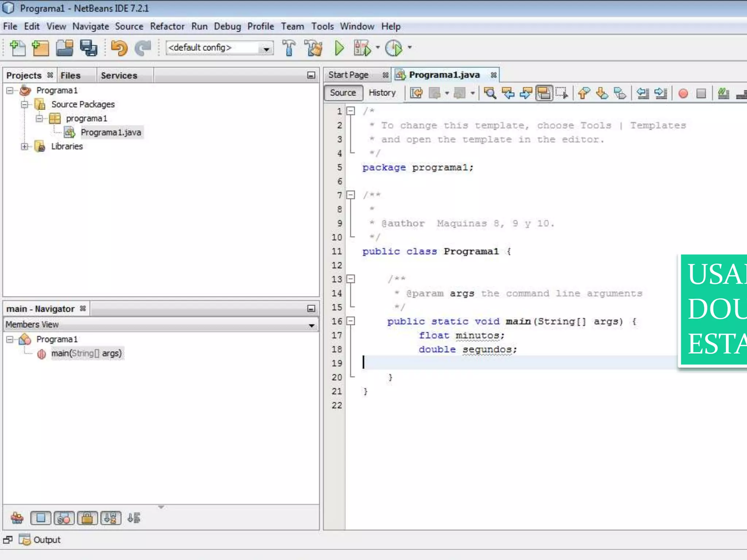The height and width of the screenshot is (560, 747).
Task: Click the History view button
Action: [x=382, y=93]
